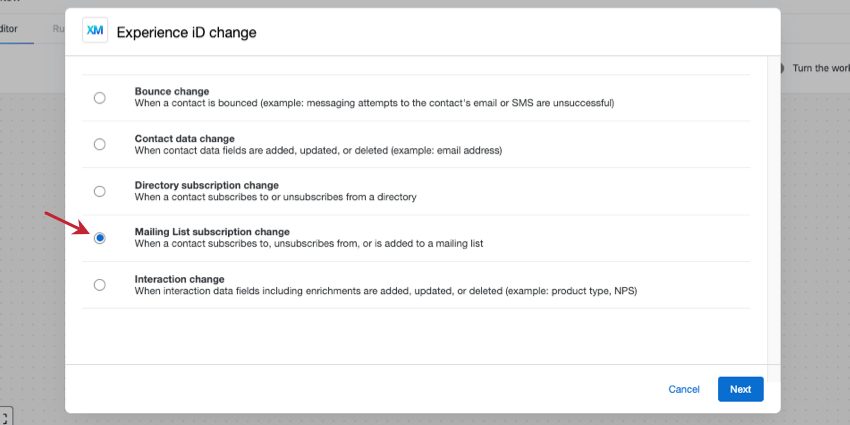Viewport: 850px width, 425px height.
Task: Click the Interaction change description text
Action: coord(385,291)
